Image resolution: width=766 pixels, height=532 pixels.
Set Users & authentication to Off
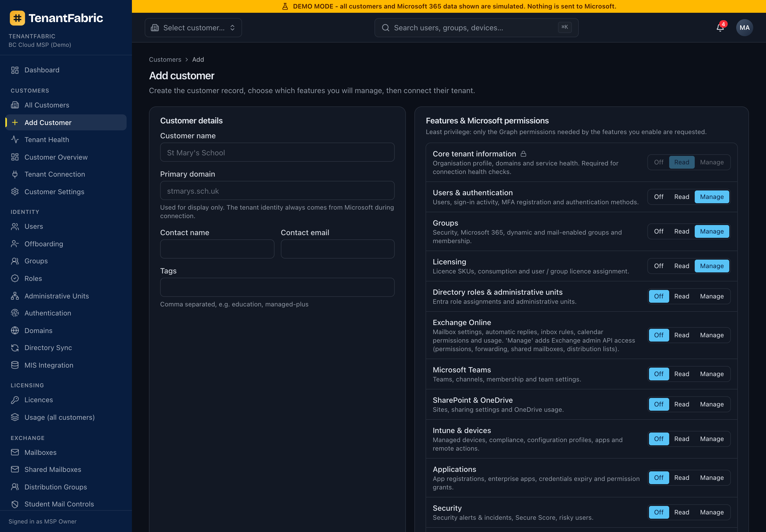coord(659,197)
